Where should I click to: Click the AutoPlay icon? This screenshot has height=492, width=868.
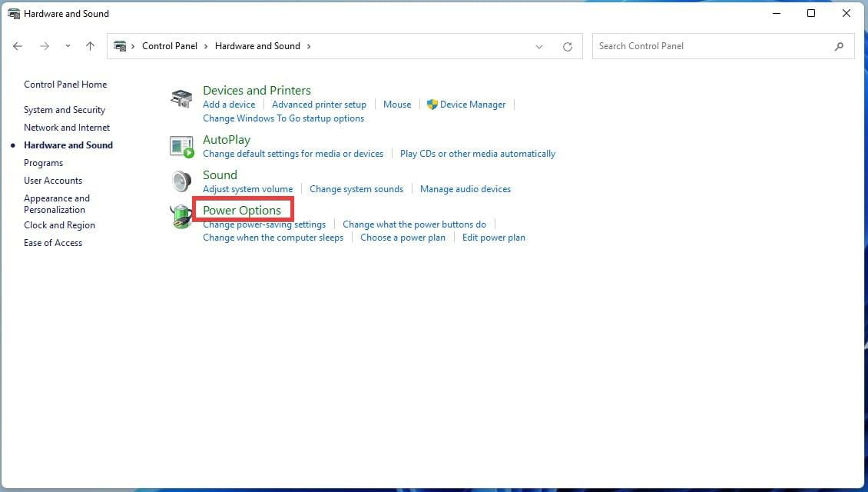[x=181, y=146]
